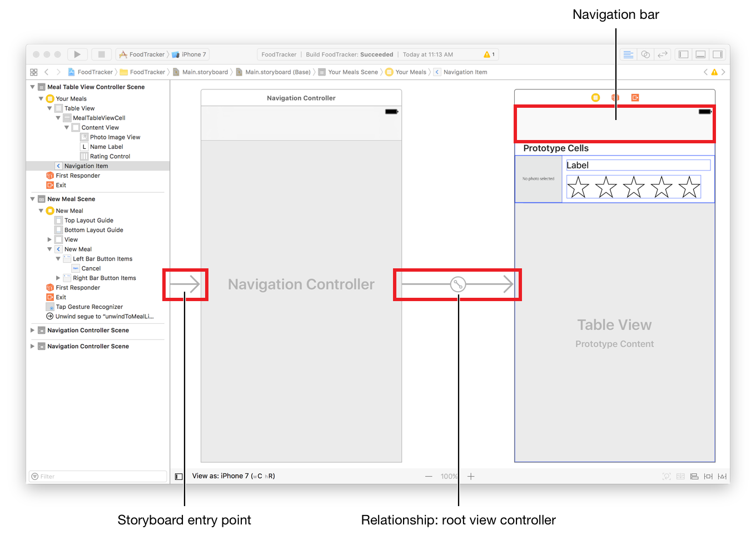Select Rating Control in outline

[x=105, y=157]
